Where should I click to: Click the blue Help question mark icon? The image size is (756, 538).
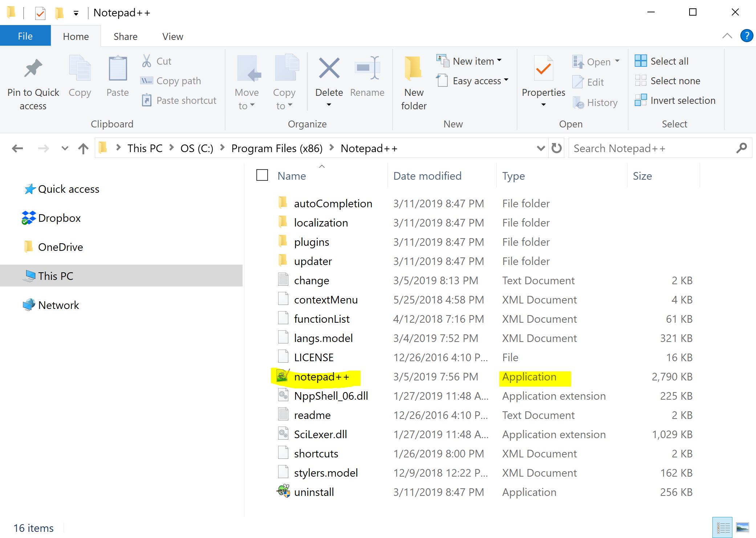(746, 36)
